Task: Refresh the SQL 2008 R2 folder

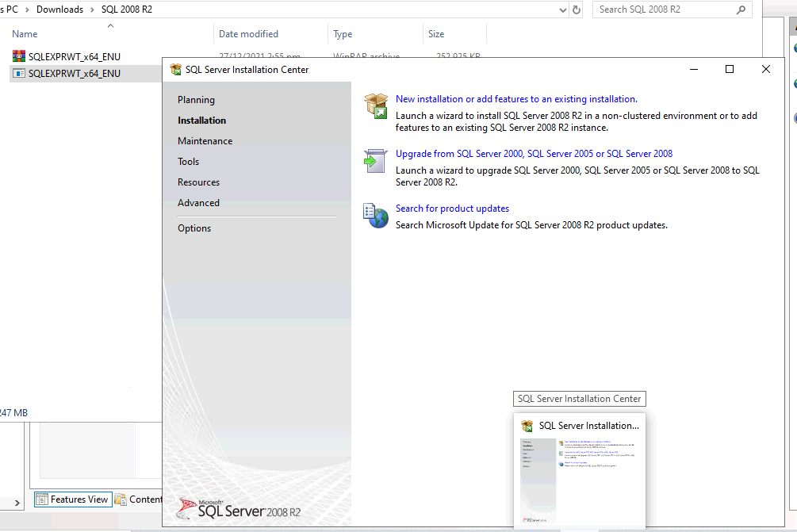Action: [x=577, y=10]
